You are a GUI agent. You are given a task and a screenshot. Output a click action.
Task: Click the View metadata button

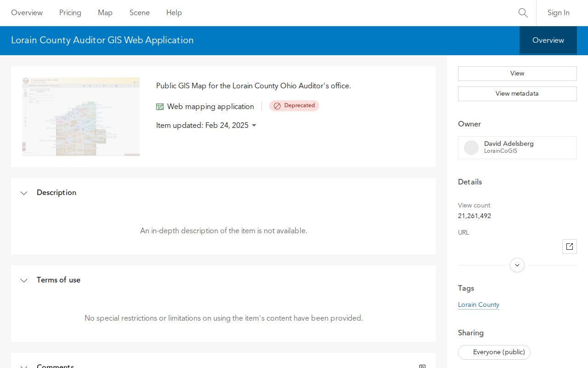click(x=517, y=94)
